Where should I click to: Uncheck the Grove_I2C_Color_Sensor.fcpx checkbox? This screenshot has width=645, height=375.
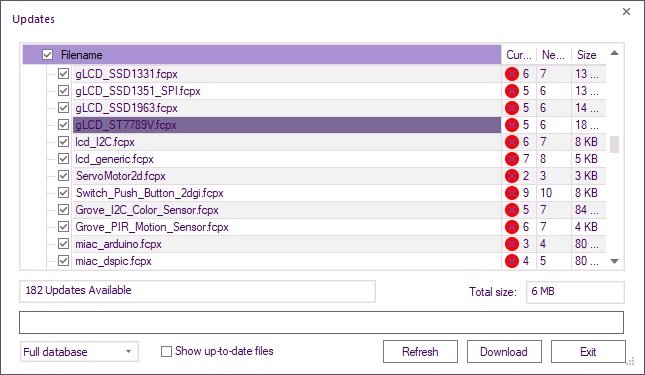[63, 210]
